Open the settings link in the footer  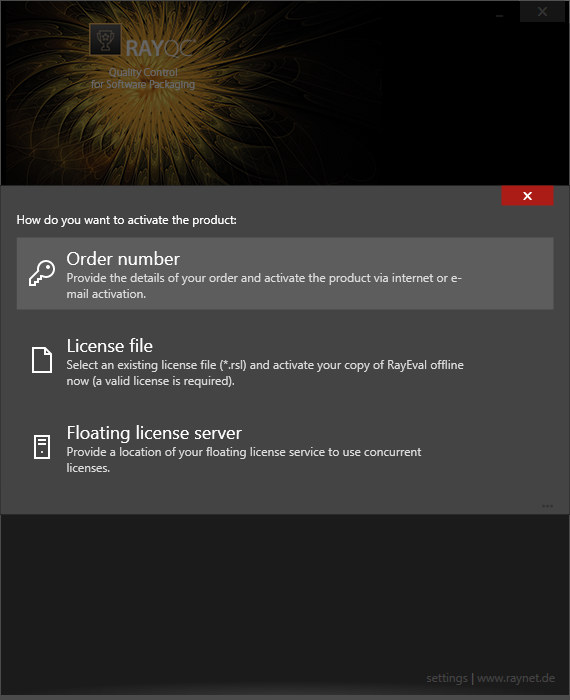pos(446,678)
